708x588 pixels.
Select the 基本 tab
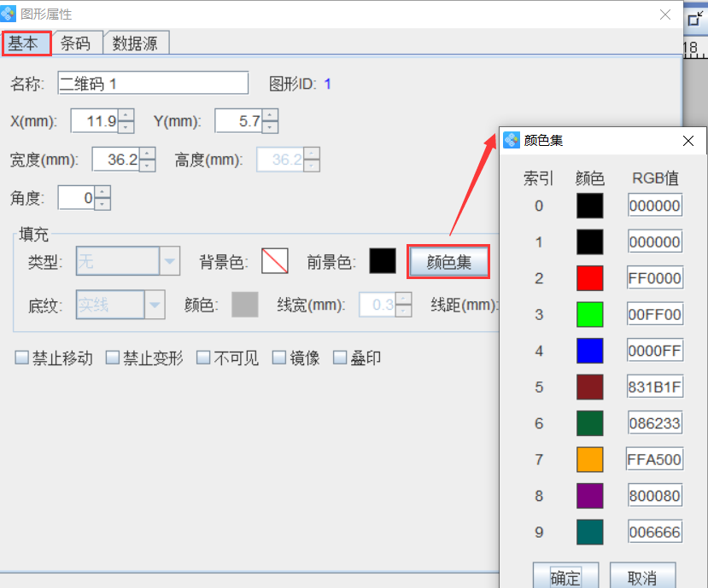coord(26,43)
